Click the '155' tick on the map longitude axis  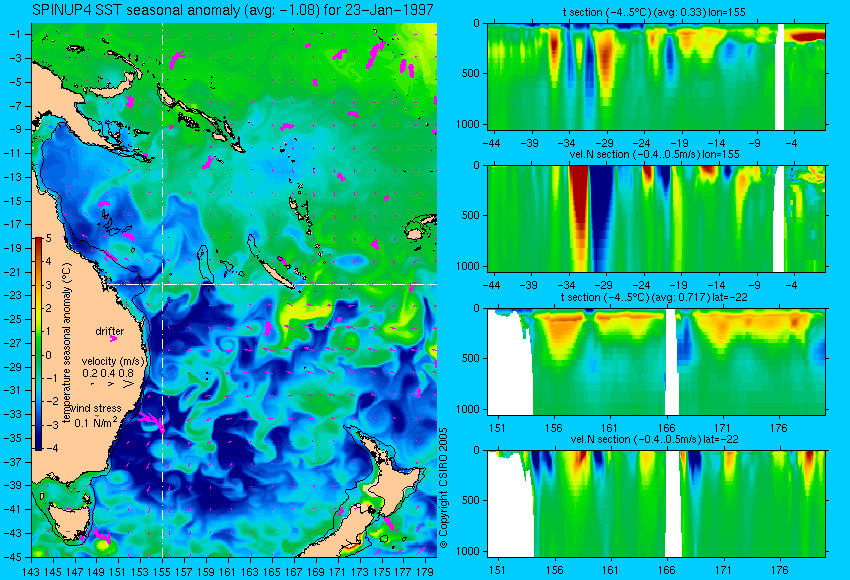[x=162, y=571]
